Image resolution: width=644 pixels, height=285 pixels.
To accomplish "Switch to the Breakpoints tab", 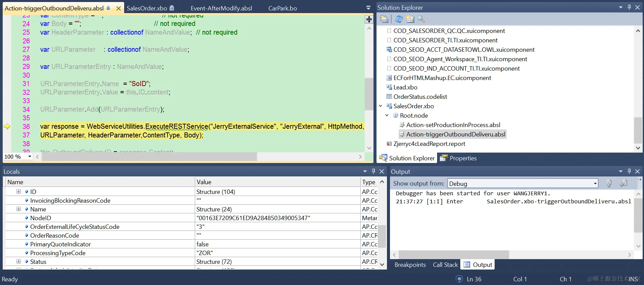I will (x=410, y=264).
